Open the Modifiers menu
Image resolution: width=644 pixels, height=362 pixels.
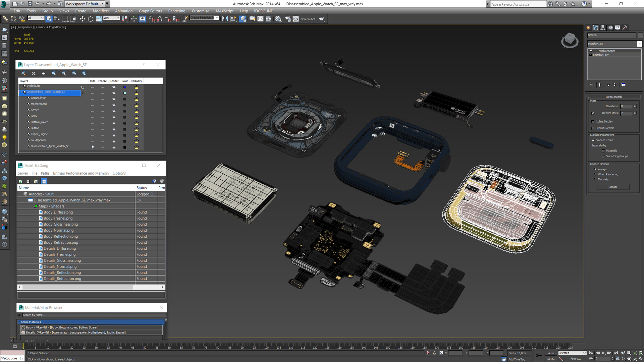[100, 11]
